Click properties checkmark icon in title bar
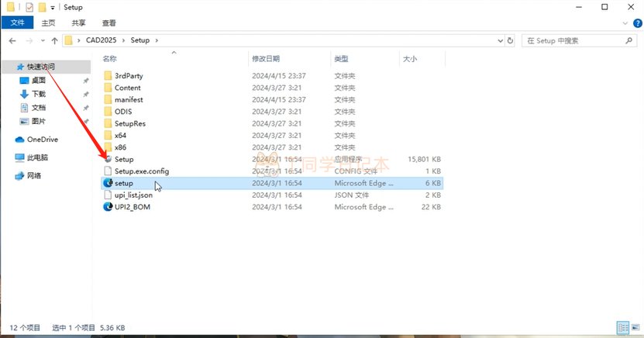Viewport: 644px width, 338px height. 29,8
